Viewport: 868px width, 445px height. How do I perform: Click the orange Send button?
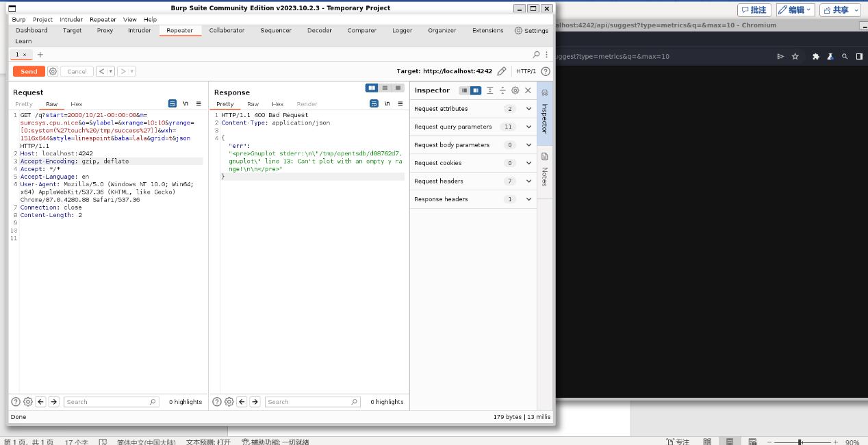tap(29, 71)
